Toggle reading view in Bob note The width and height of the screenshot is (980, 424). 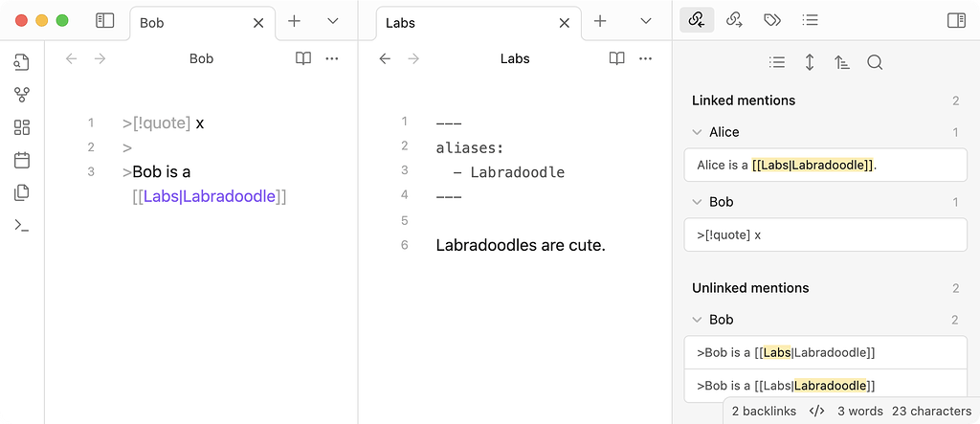(x=302, y=58)
